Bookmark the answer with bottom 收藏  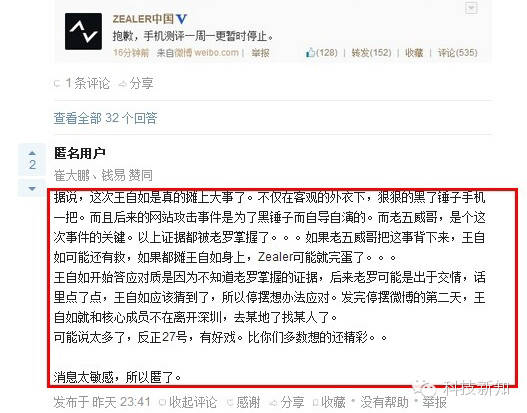coord(329,402)
